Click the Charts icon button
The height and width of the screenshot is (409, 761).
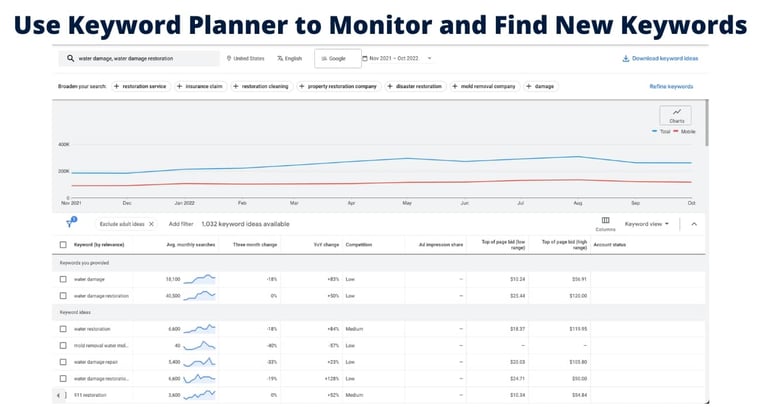click(676, 115)
